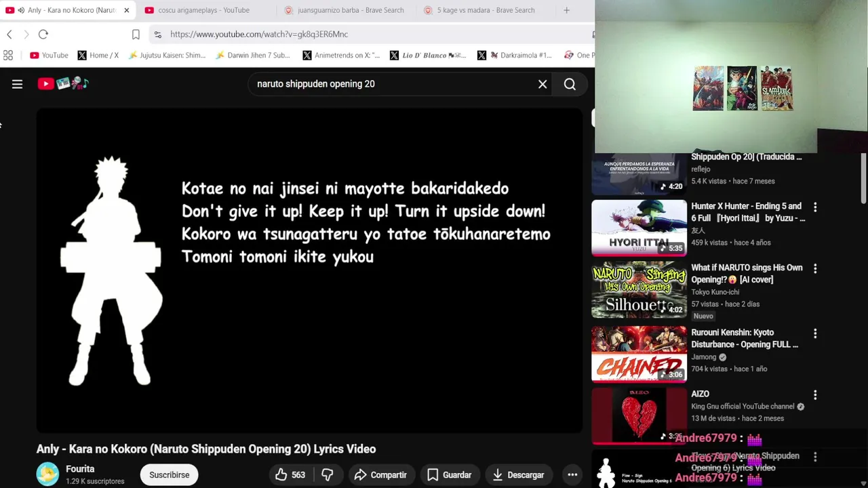Click the browser forward arrow
The width and height of the screenshot is (868, 488).
pyautogui.click(x=26, y=34)
